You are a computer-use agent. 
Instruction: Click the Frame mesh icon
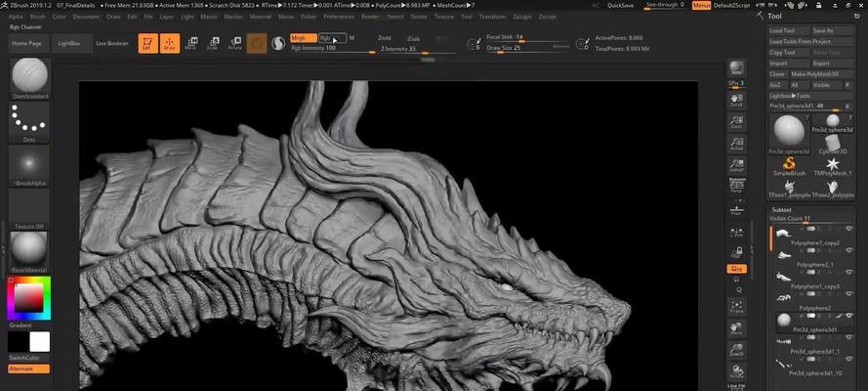[736, 307]
